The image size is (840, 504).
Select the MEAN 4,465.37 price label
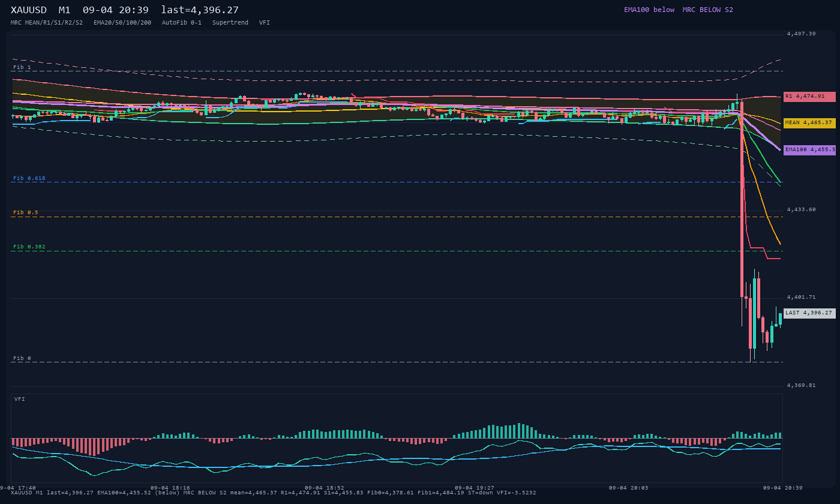click(809, 123)
